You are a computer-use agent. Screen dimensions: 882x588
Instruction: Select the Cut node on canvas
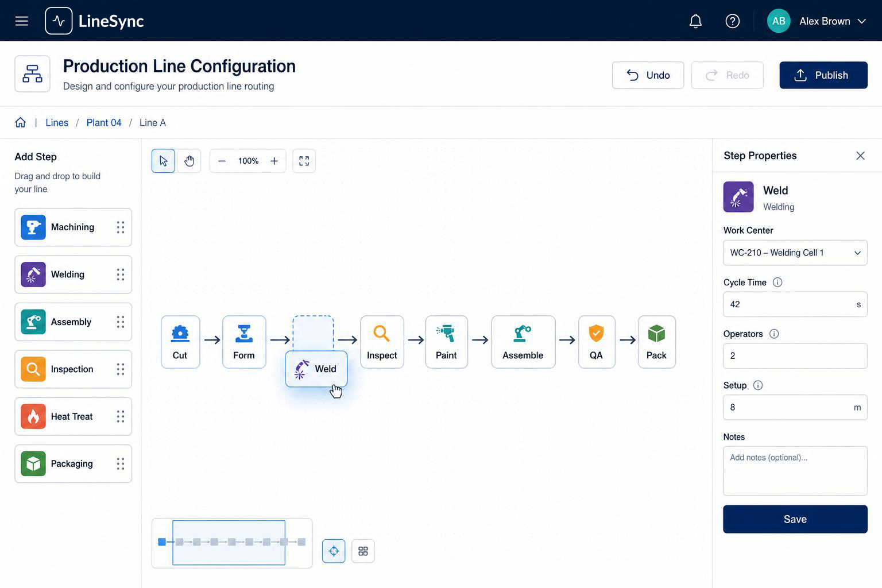point(180,342)
